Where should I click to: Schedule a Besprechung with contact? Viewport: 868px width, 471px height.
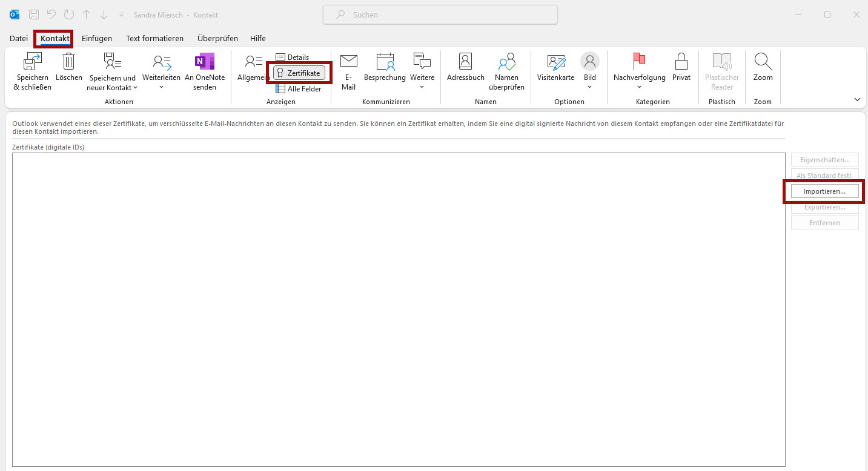click(385, 68)
